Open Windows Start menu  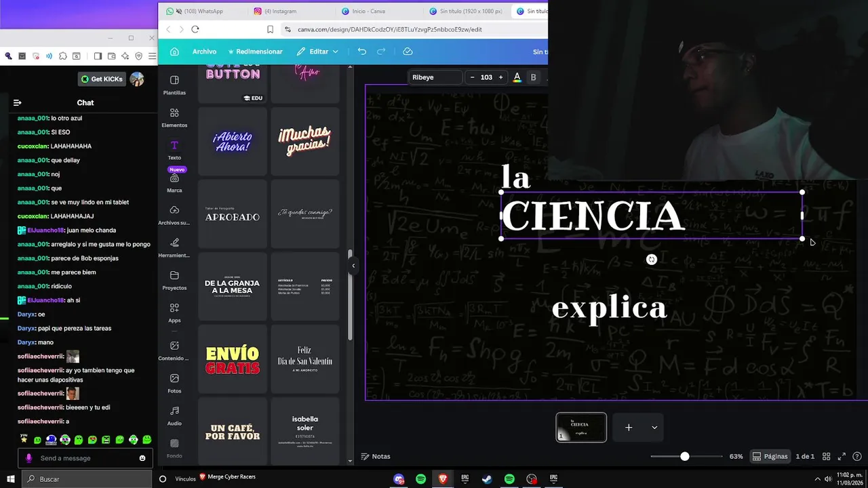(x=11, y=479)
